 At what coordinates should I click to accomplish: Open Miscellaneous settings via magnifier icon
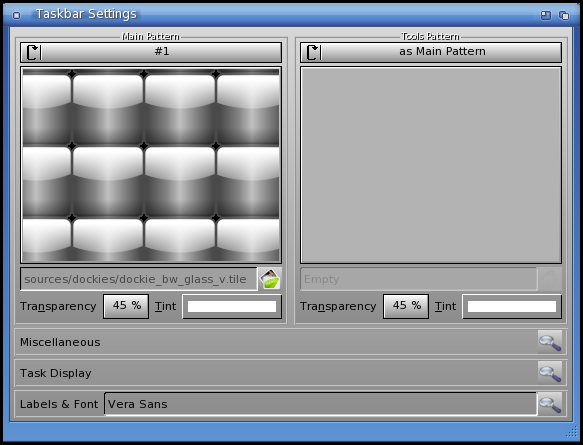[x=550, y=342]
